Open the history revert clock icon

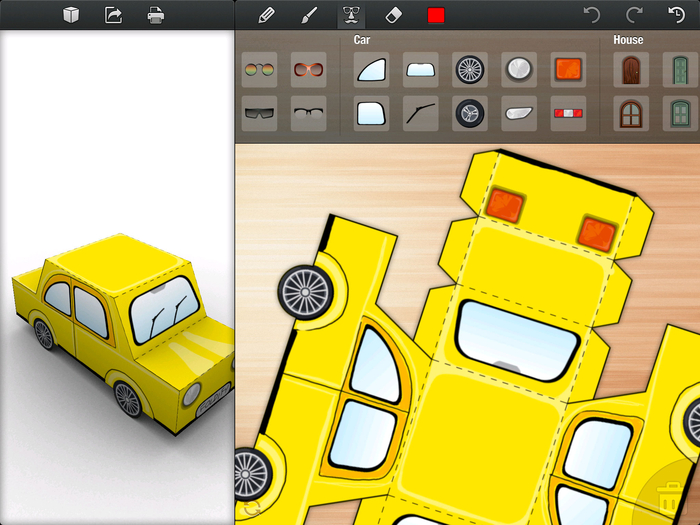coord(676,15)
